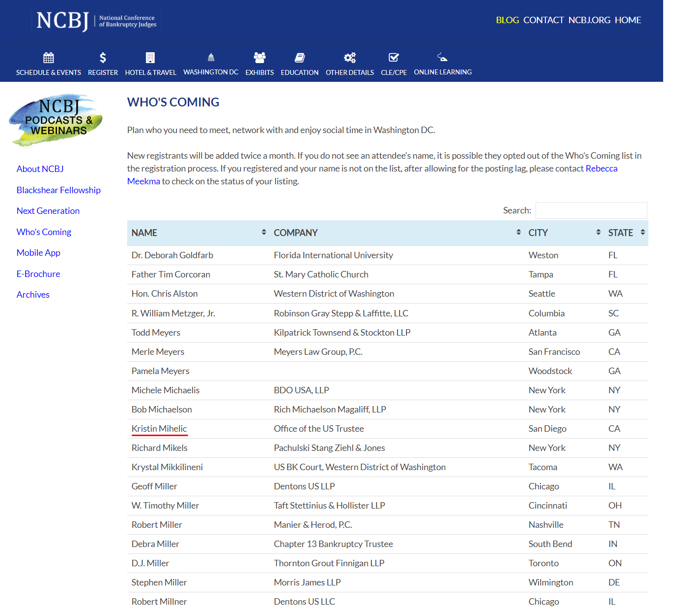Open Who's Coming sidebar link
This screenshot has height=616, width=673.
[x=44, y=232]
